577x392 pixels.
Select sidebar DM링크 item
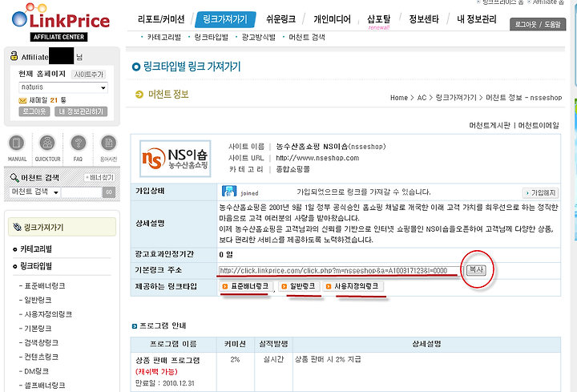pos(36,371)
